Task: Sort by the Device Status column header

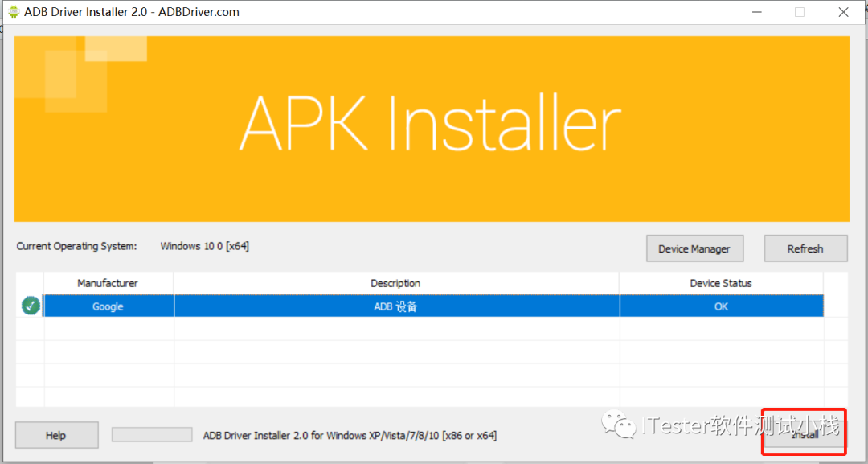Action: pos(721,283)
